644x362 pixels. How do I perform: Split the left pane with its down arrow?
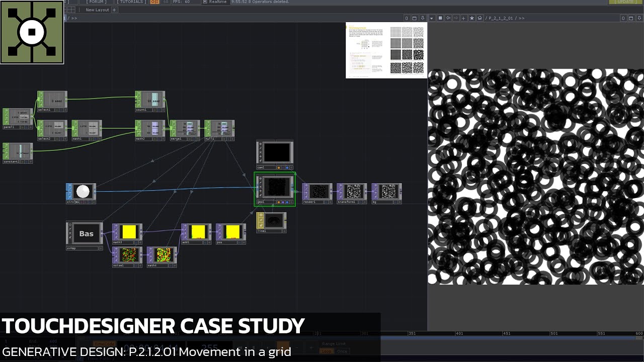pyautogui.click(x=423, y=18)
